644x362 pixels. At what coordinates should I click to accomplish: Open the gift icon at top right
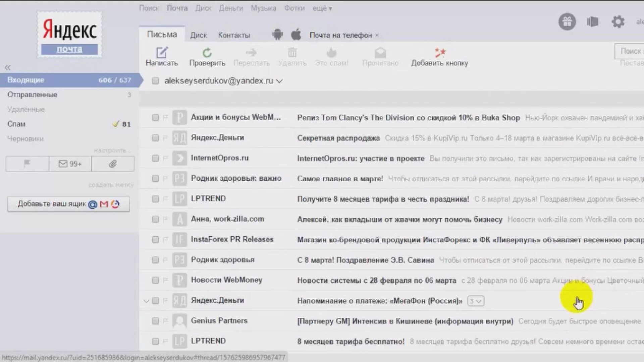pyautogui.click(x=567, y=22)
